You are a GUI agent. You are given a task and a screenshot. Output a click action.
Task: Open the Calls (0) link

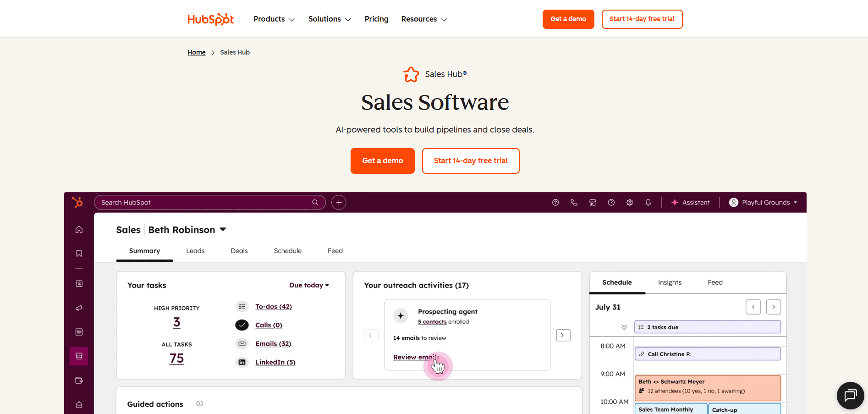(x=269, y=325)
